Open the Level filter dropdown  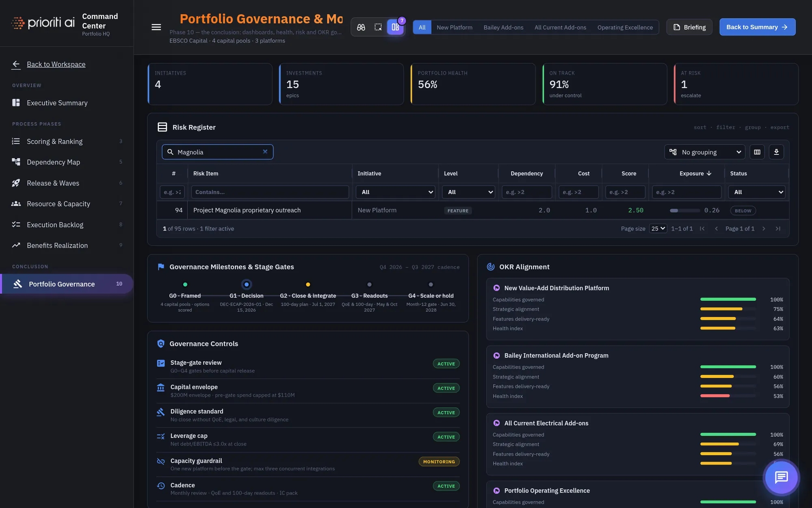(x=469, y=192)
